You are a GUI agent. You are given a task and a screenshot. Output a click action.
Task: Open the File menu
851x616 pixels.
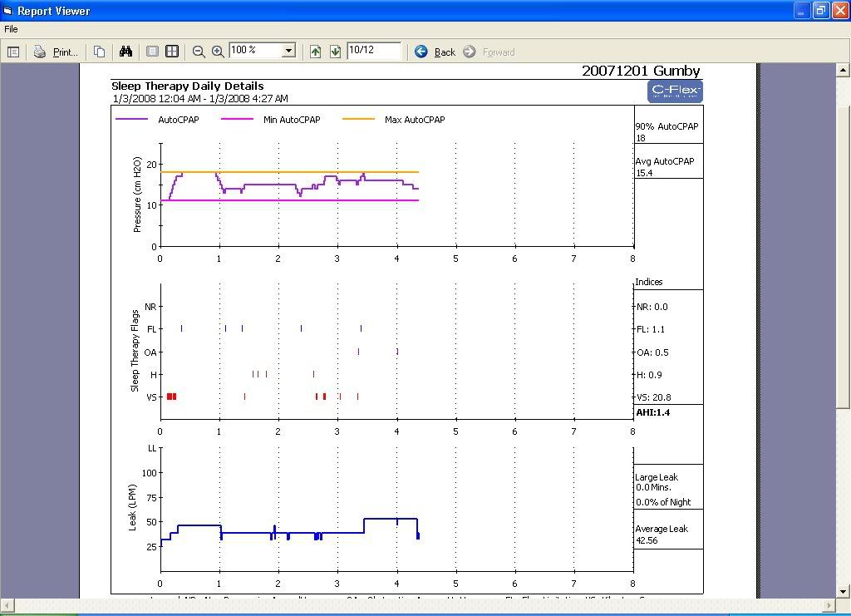(x=11, y=29)
